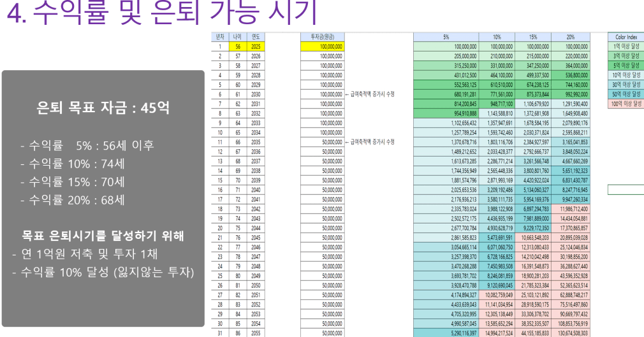The height and width of the screenshot is (337, 644).
Task: Click the 목표 은퇴시기를 달성하기 위해 subheading
Action: pos(103,236)
